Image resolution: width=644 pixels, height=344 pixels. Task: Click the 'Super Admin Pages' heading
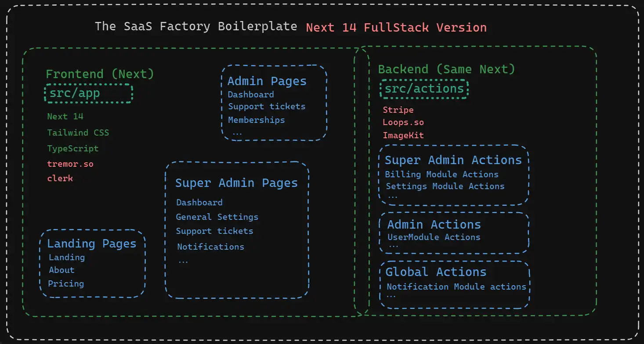[x=236, y=183]
